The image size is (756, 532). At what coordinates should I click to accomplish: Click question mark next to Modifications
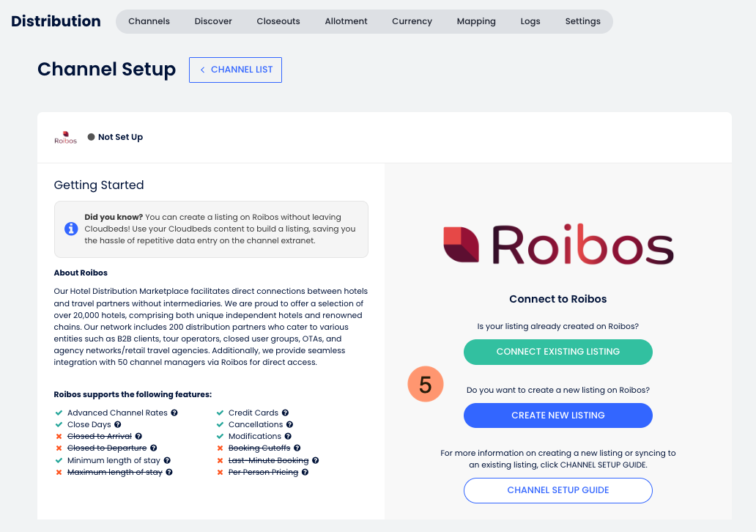tap(288, 436)
